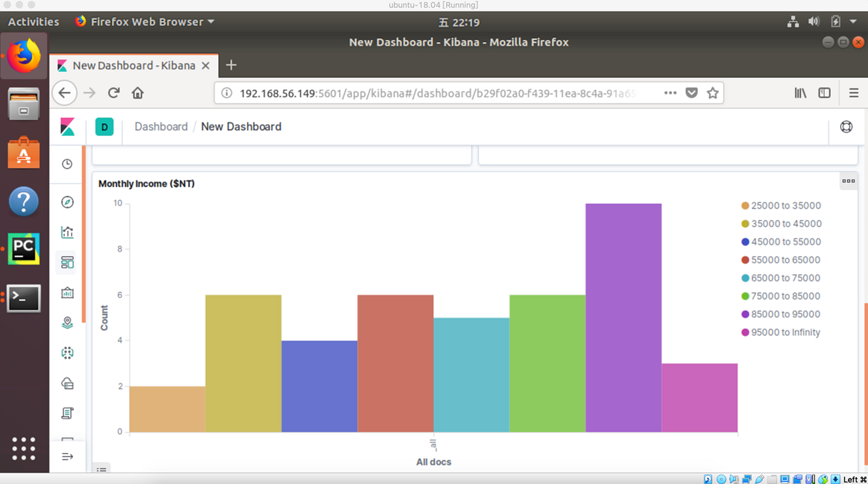This screenshot has width=868, height=484.
Task: Open the panel options menu for Monthly Income
Action: coord(848,180)
